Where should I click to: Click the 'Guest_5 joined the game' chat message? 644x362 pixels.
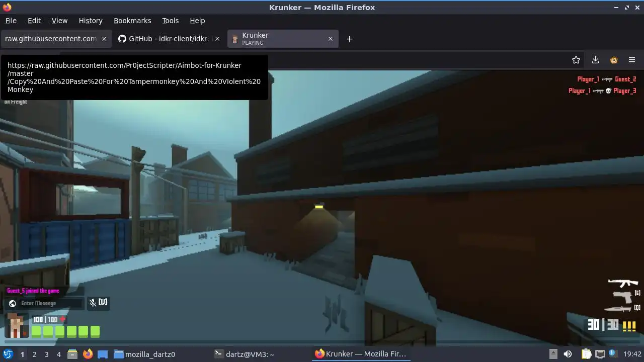(33, 291)
